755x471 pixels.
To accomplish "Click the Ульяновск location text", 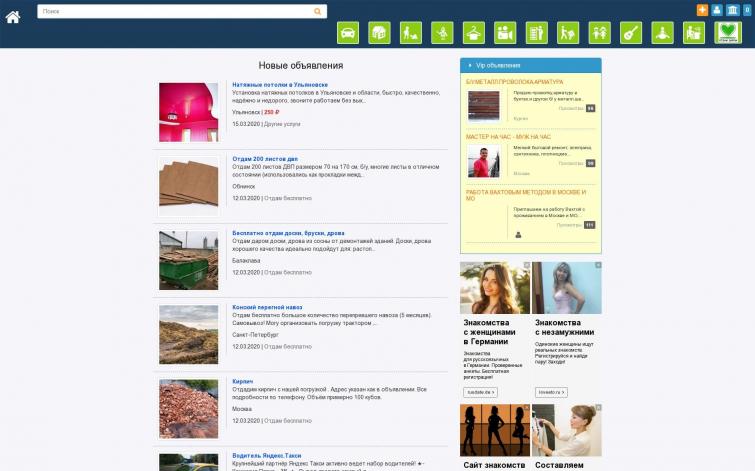I will click(x=246, y=112).
